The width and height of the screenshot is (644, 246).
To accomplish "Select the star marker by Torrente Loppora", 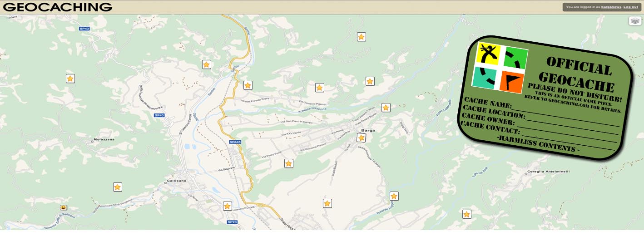I will pos(394,196).
